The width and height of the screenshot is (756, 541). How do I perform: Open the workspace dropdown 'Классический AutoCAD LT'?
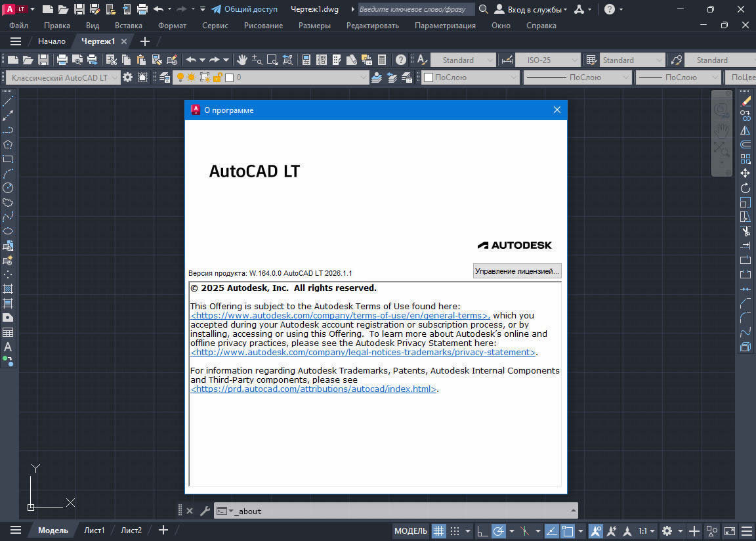point(64,77)
